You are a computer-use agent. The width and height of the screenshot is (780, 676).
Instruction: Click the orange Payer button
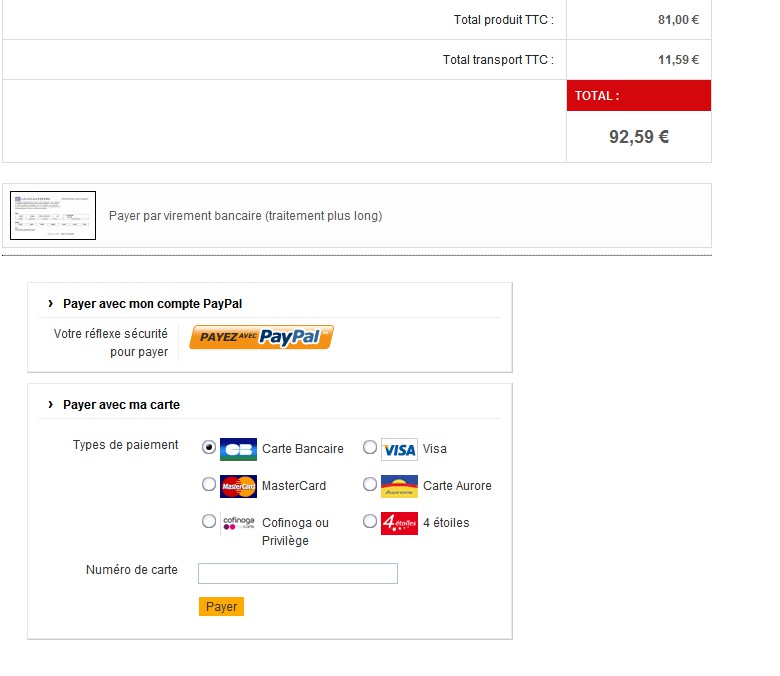(221, 606)
